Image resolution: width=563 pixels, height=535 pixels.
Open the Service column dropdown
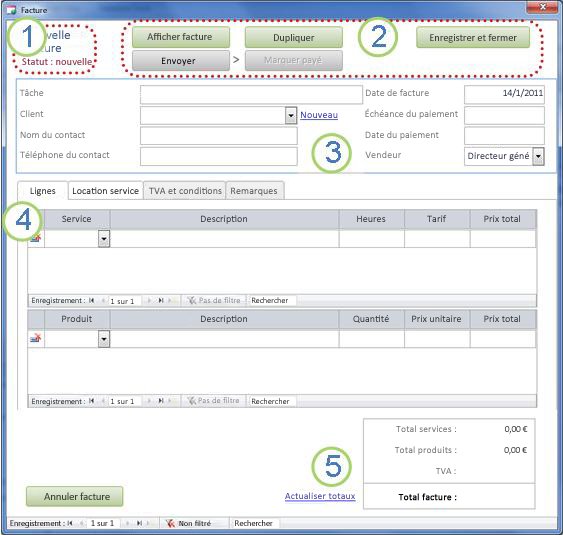[x=104, y=239]
